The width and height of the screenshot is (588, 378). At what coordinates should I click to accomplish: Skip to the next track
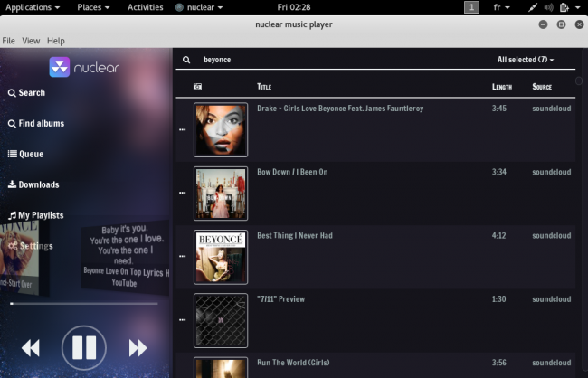coord(138,348)
